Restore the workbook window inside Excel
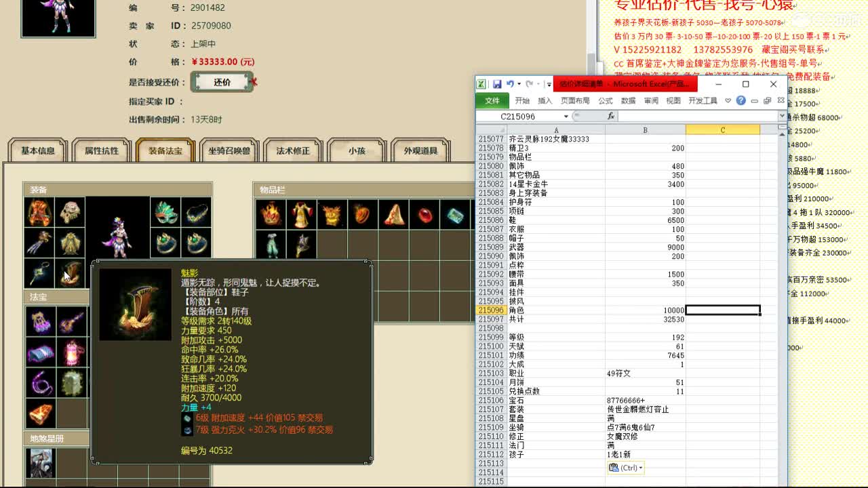 click(x=767, y=100)
